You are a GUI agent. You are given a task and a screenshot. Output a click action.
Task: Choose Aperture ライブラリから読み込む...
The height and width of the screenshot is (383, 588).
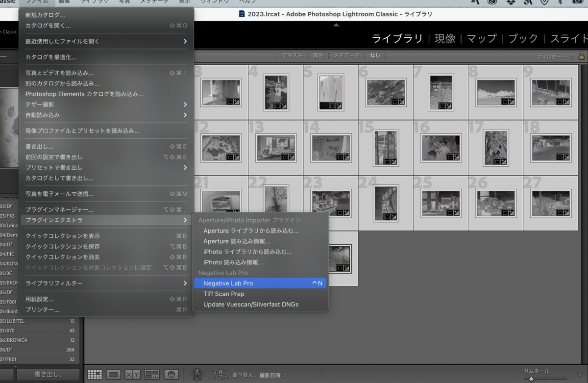260,230
